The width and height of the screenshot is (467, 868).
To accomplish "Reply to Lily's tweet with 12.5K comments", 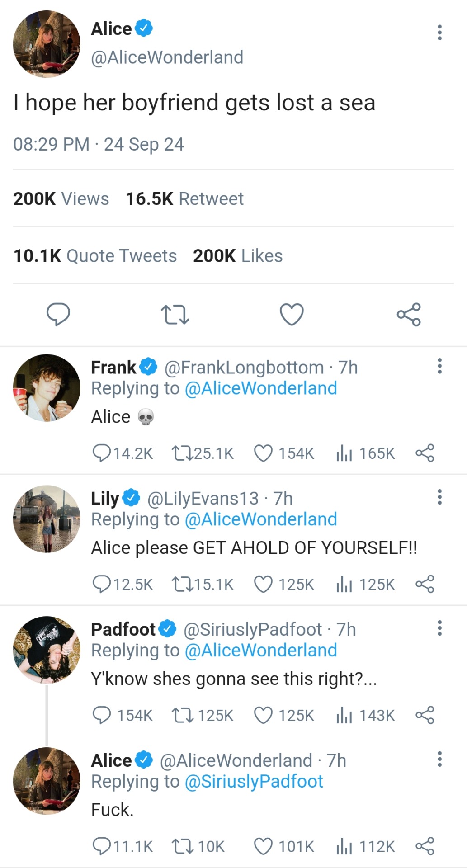I will [101, 584].
